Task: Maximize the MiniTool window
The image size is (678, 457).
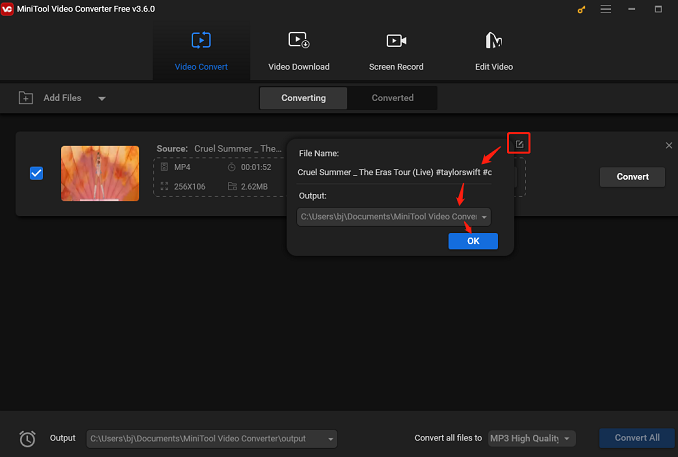Action: click(x=658, y=9)
